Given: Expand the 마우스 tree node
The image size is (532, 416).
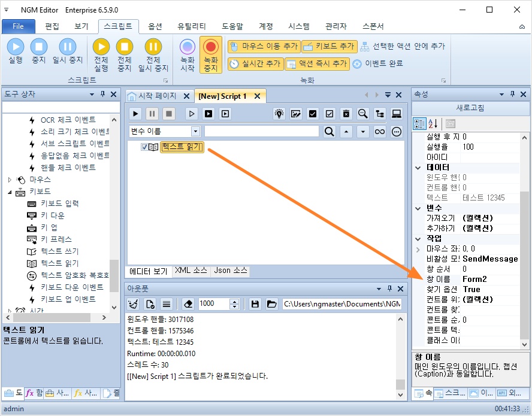Looking at the screenshot, I should (10, 180).
